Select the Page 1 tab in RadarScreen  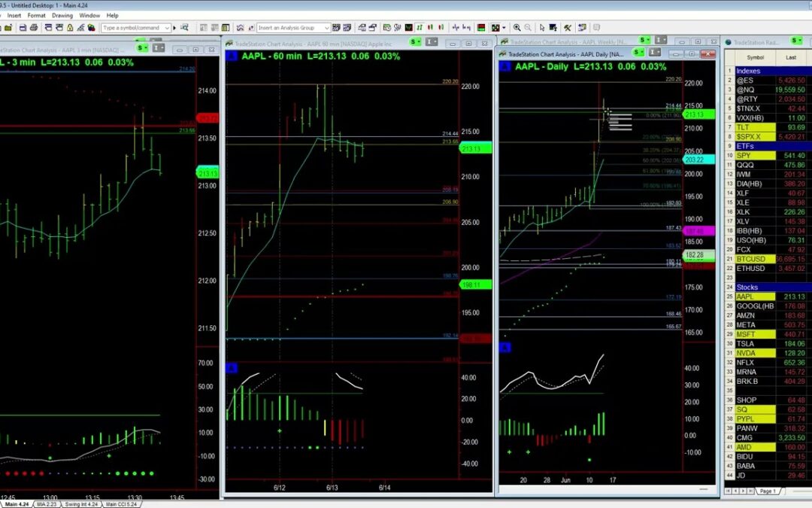[x=768, y=491]
